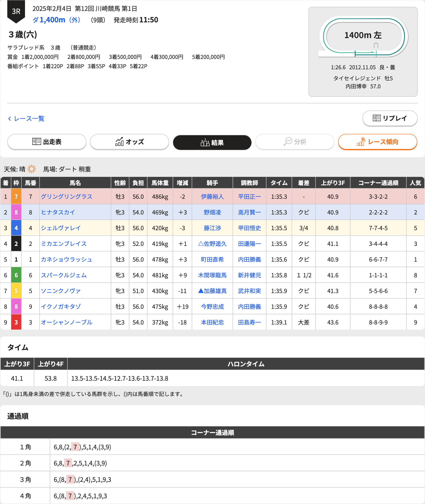Open jockey 木間塚龍馬
This screenshot has height=504, width=425.
point(212,275)
